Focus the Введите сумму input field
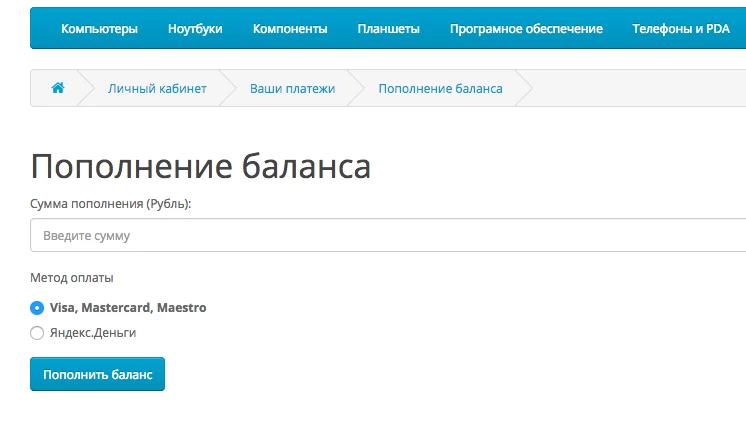This screenshot has width=746, height=435. click(388, 235)
